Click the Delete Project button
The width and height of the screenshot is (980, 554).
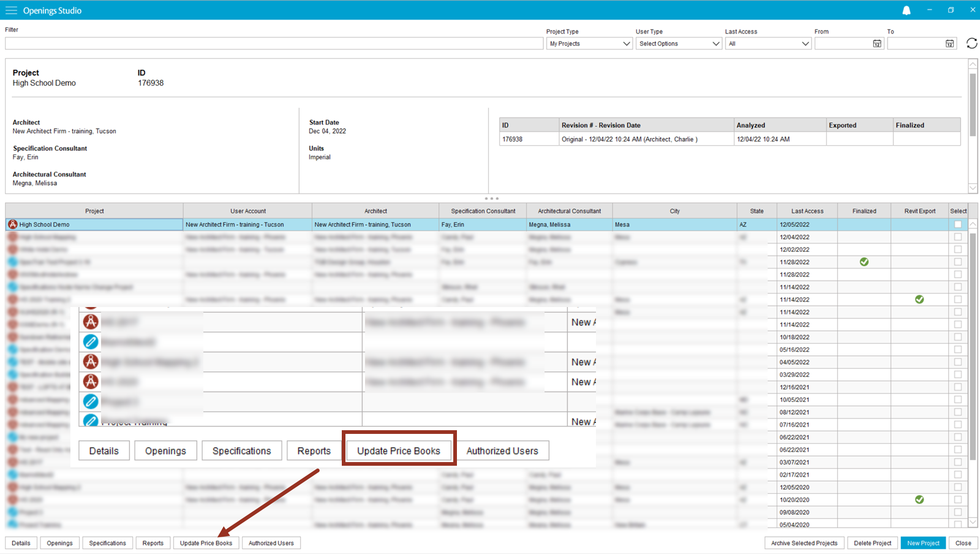click(x=872, y=543)
